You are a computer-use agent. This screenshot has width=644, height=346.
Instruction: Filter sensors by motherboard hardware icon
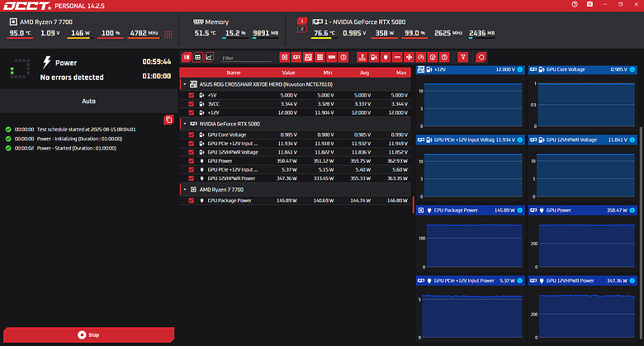(308, 58)
